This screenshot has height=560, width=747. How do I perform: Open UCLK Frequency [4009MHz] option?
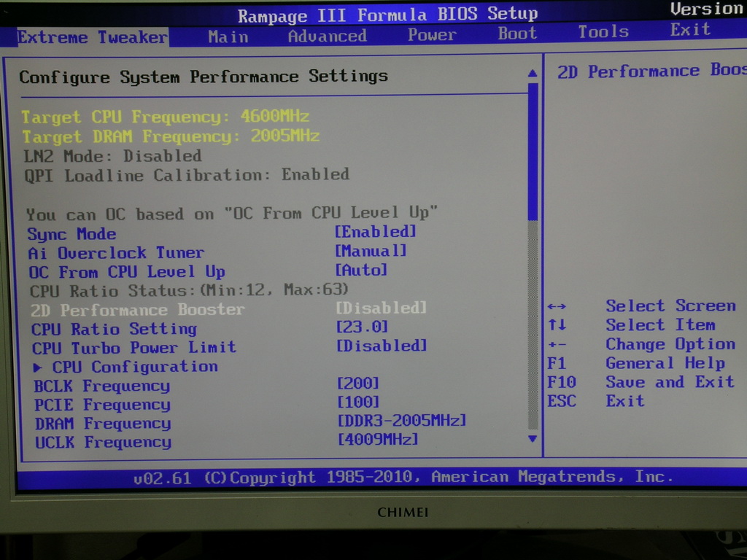coord(378,439)
